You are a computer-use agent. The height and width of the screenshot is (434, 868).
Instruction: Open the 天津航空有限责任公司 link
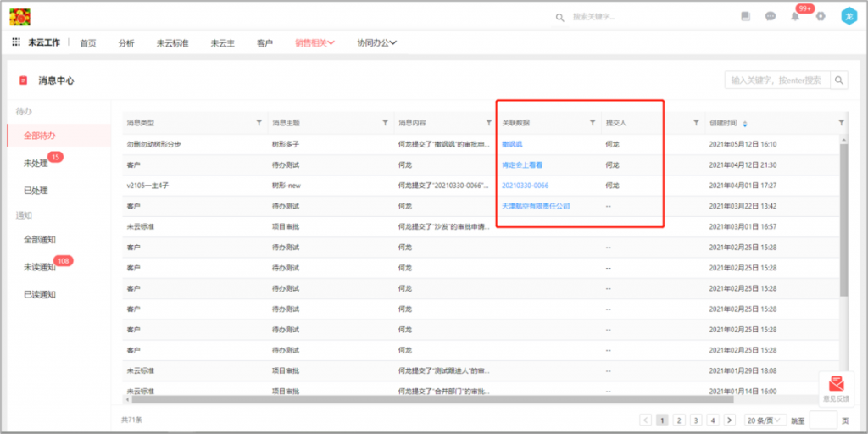536,205
